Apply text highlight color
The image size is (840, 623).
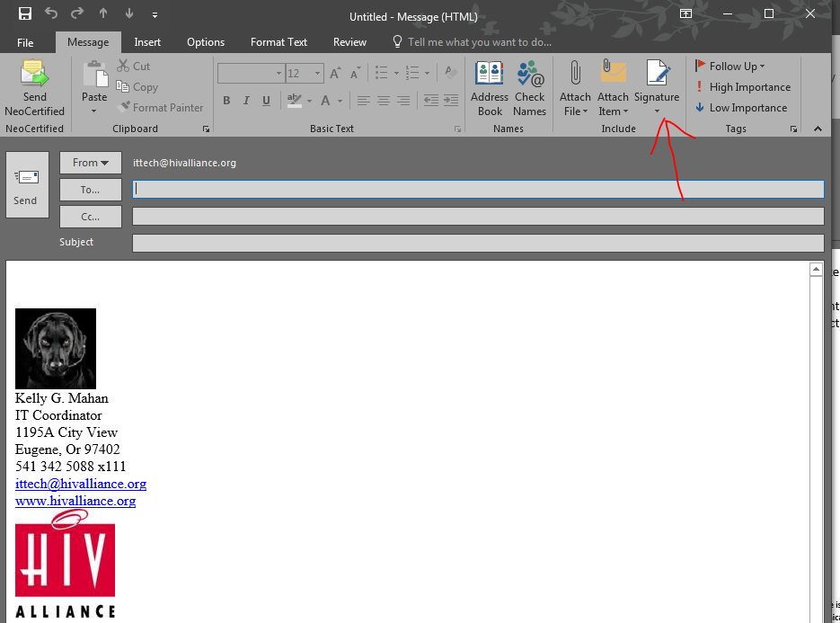(295, 101)
